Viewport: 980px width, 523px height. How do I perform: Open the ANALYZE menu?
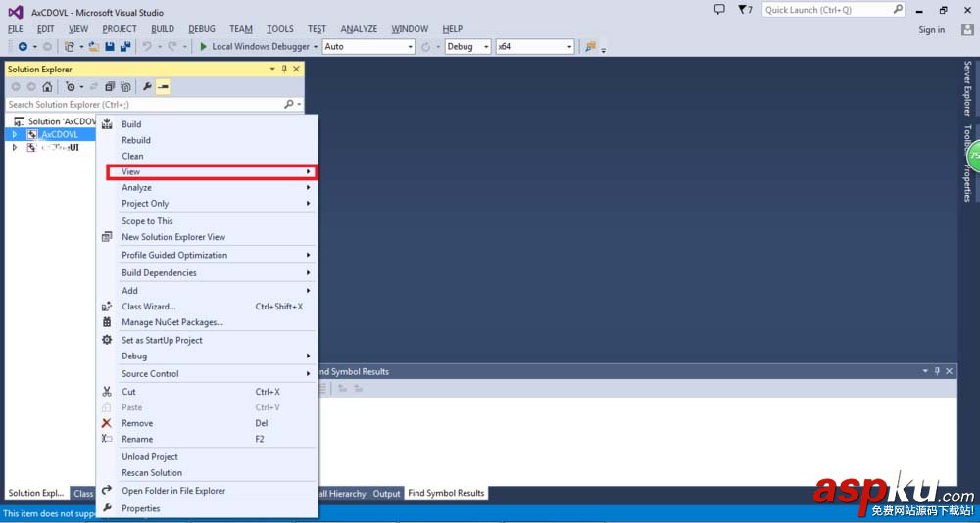359,28
